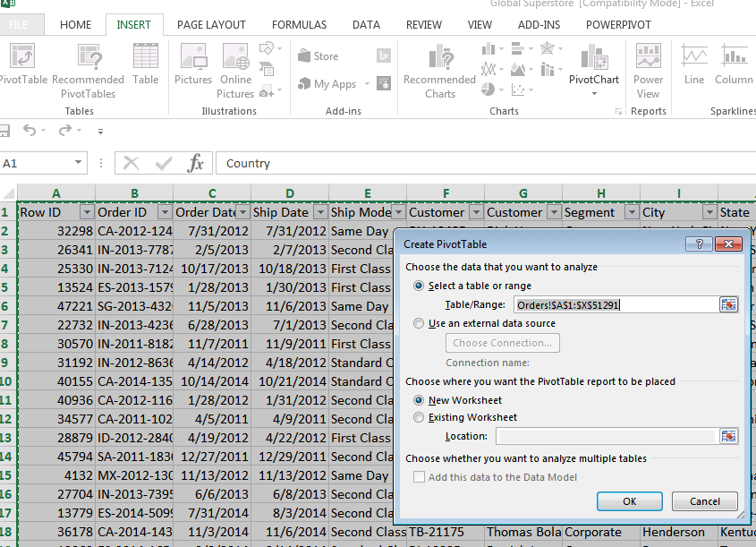Click cell with Row ID 32298

point(56,231)
